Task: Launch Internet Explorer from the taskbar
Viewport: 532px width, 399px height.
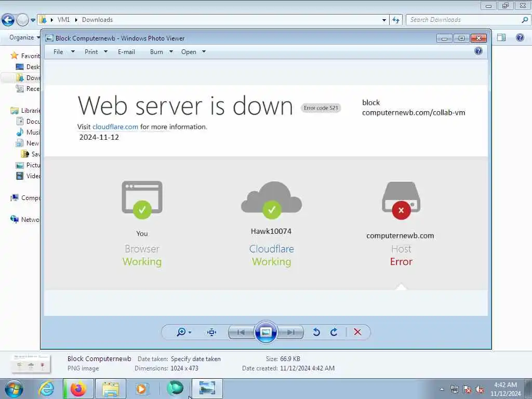Action: click(x=46, y=389)
